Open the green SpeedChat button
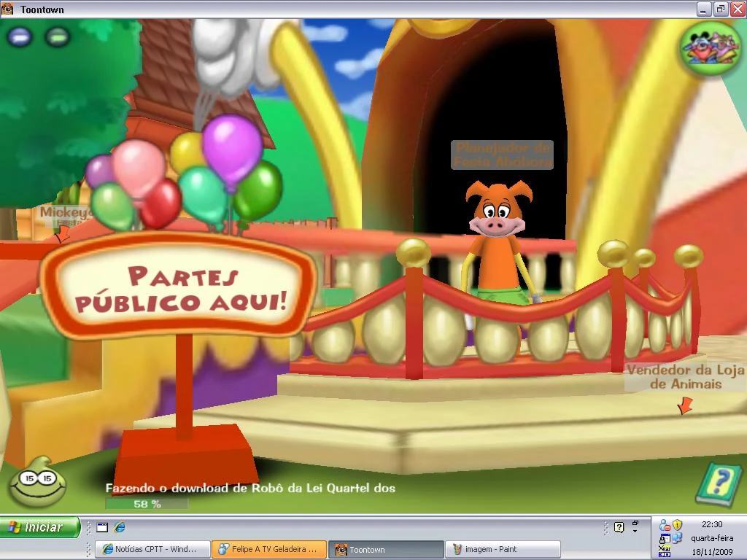This screenshot has width=747, height=560. click(x=57, y=36)
